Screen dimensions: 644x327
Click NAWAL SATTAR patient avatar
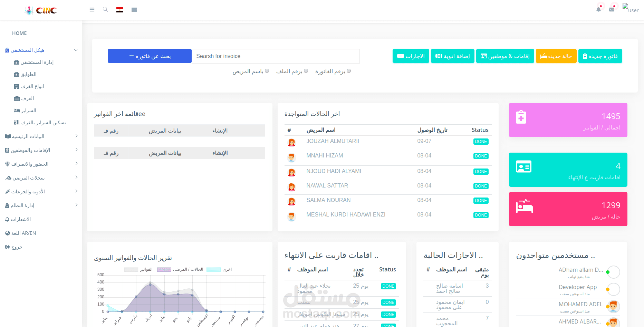click(292, 187)
